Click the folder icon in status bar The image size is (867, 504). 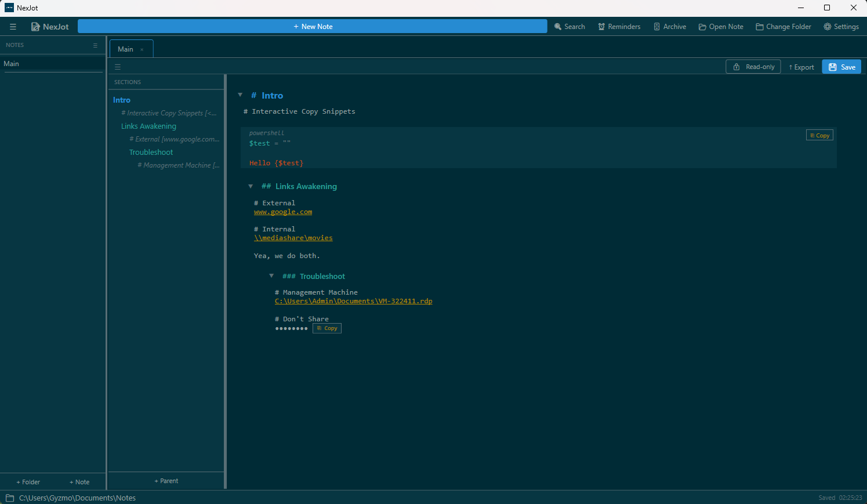click(10, 498)
